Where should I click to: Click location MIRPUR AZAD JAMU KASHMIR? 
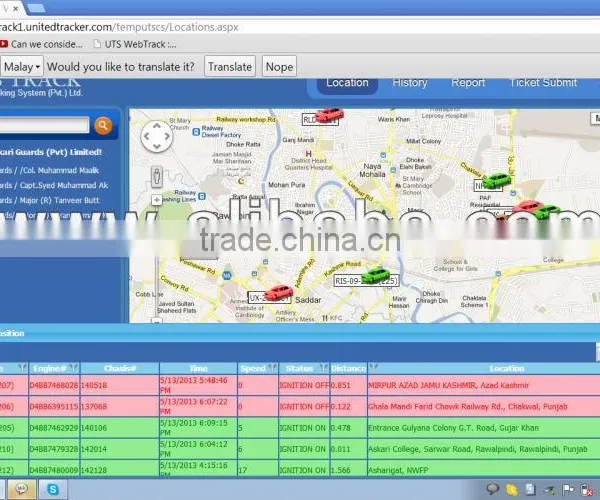[448, 385]
